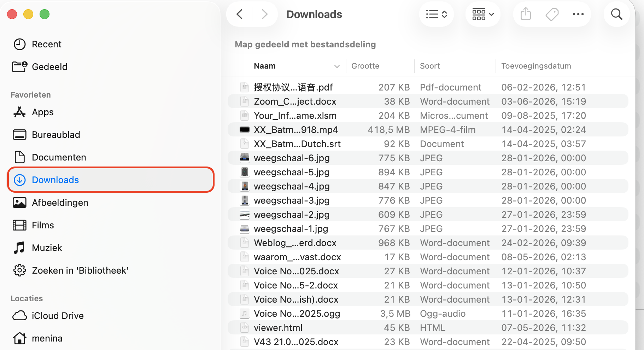
Task: Go forward with the right chevron button
Action: pos(264,14)
